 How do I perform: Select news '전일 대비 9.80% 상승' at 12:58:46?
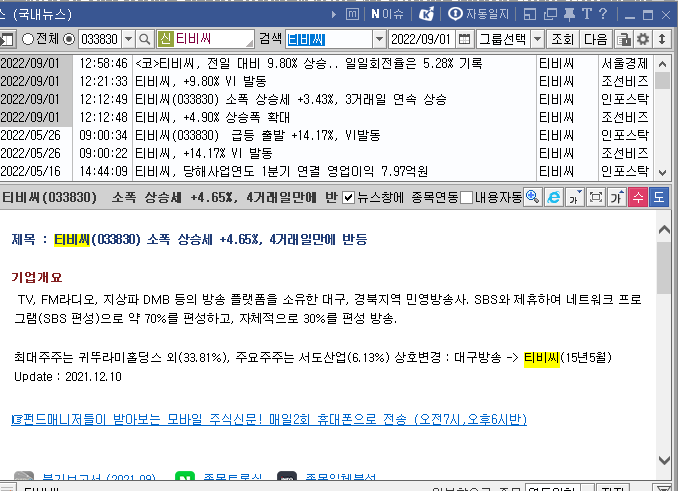coord(309,64)
